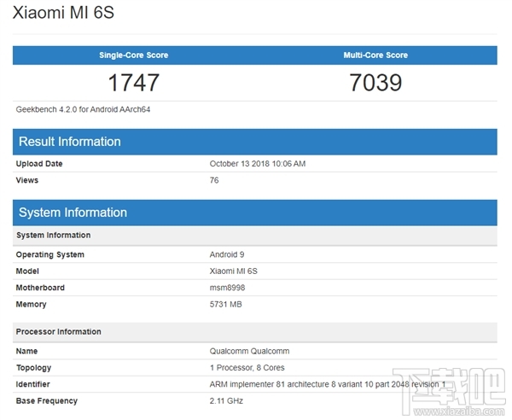Click the Memory label

coord(31,305)
